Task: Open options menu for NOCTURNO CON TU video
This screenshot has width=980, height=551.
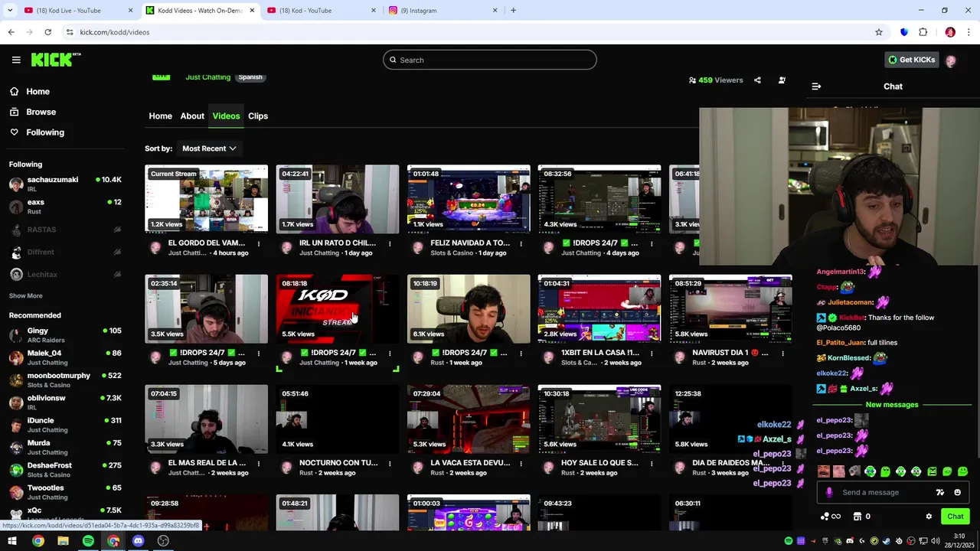Action: click(x=390, y=464)
